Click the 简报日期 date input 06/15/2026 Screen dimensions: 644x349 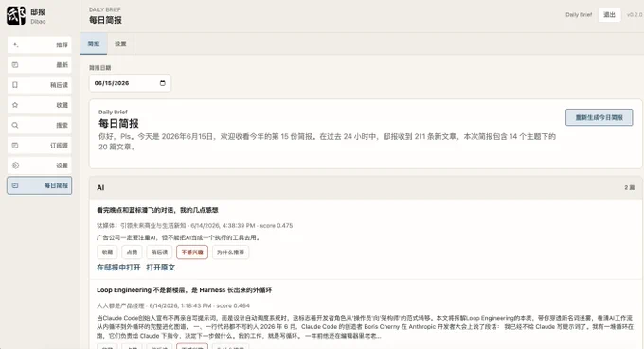(130, 83)
